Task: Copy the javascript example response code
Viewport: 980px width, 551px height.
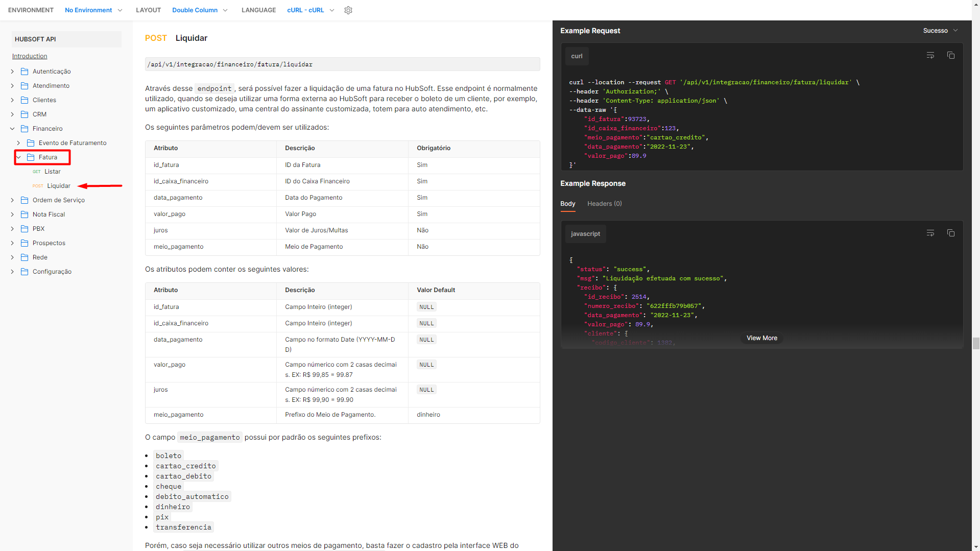Action: [x=951, y=233]
